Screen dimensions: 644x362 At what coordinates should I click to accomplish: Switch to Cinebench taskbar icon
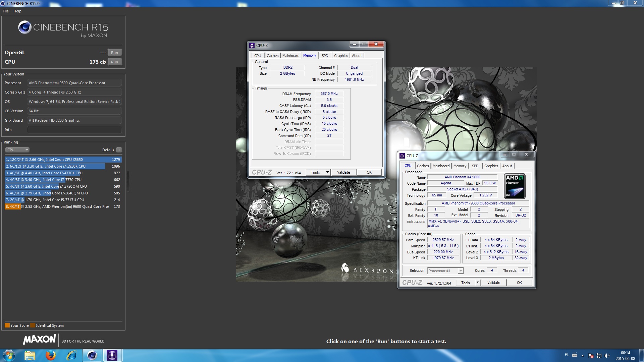pos(92,355)
